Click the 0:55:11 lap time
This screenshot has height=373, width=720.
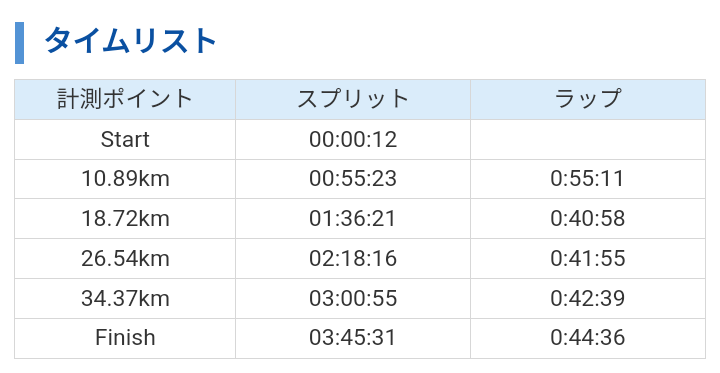(x=588, y=179)
